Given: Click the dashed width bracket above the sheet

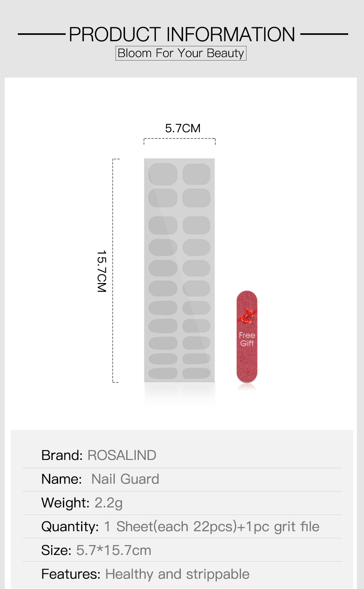Looking at the screenshot, I should [179, 139].
